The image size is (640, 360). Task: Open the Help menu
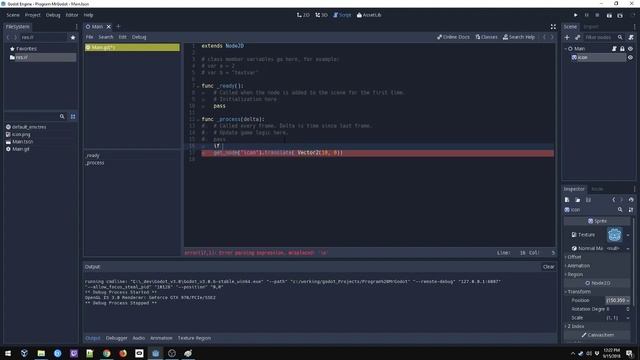[89, 15]
